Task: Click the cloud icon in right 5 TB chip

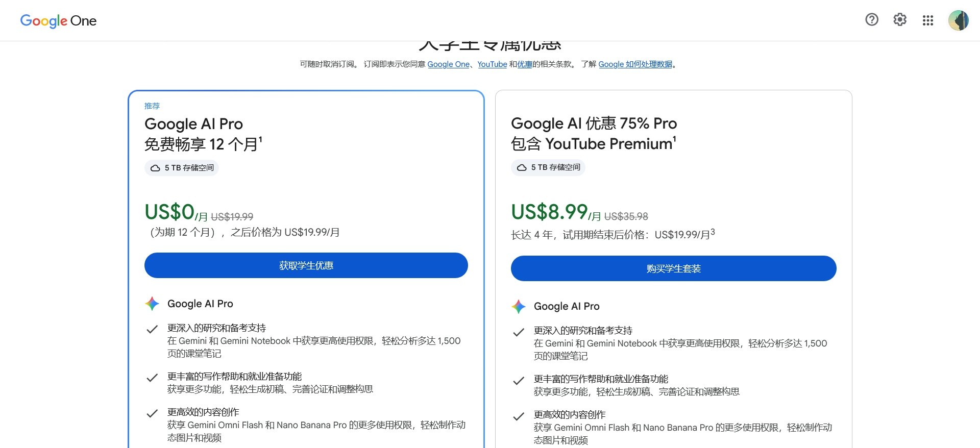Action: (x=522, y=167)
